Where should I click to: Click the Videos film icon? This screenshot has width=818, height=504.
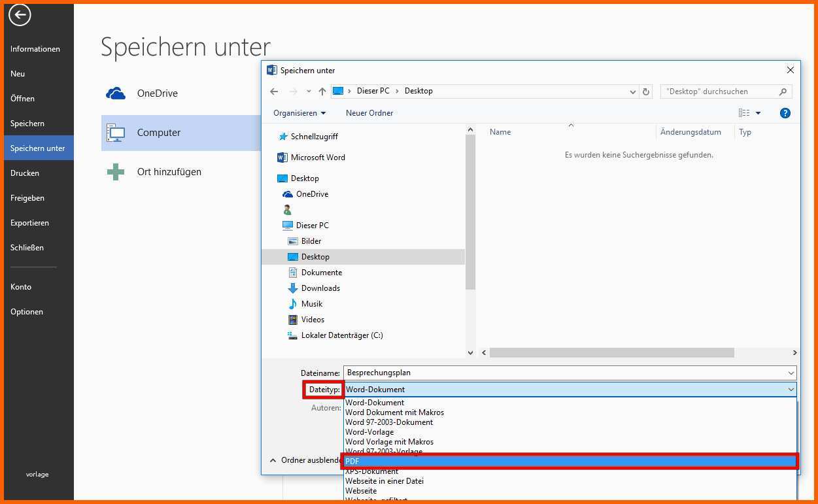tap(293, 320)
